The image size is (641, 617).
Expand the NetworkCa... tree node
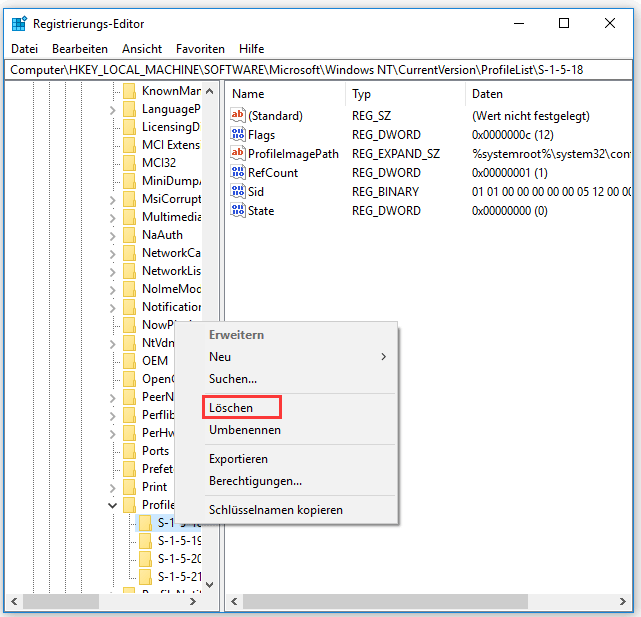[x=112, y=254]
